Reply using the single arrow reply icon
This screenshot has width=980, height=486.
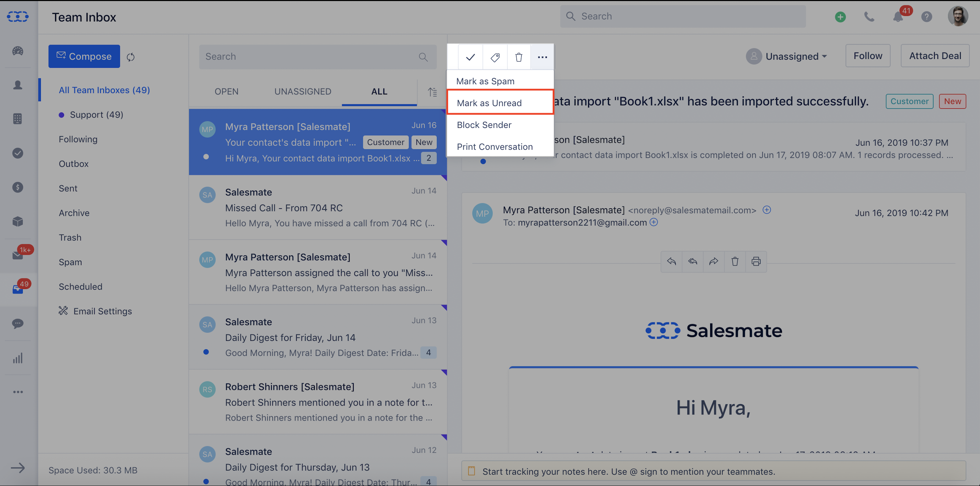coord(672,261)
